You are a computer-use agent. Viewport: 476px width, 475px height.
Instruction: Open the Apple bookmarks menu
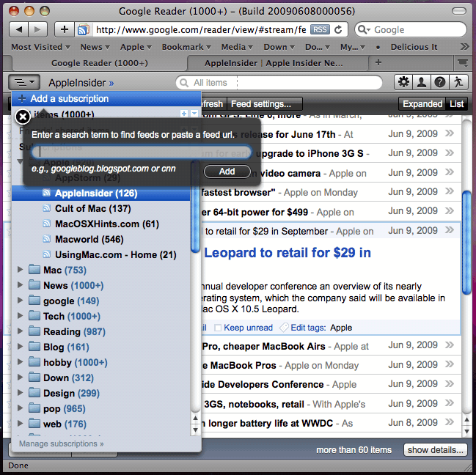[x=136, y=47]
